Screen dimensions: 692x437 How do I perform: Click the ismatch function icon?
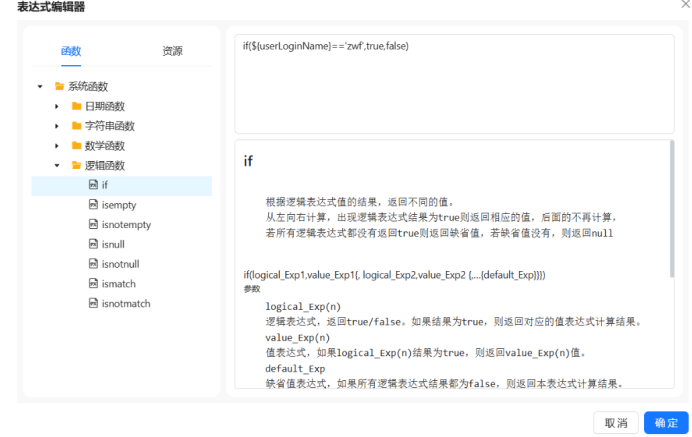tap(93, 284)
